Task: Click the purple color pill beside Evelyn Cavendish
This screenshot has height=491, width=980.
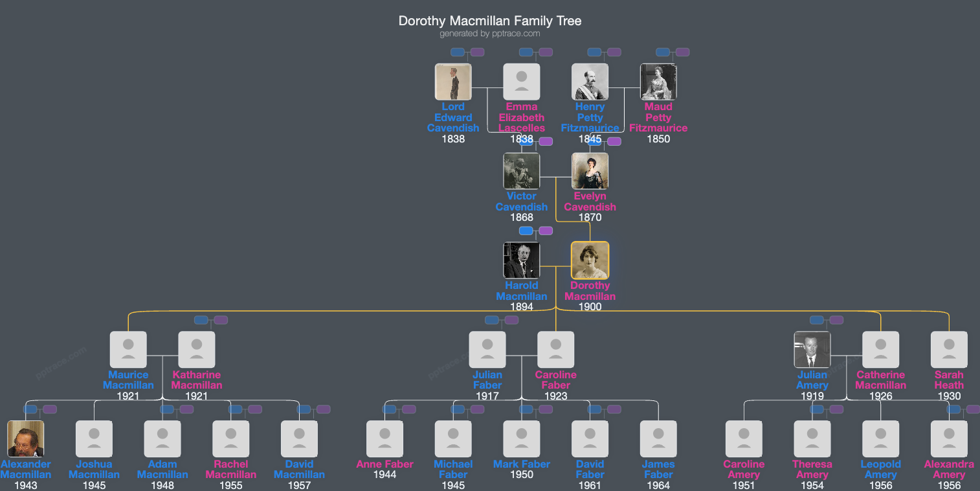Action: pyautogui.click(x=614, y=141)
